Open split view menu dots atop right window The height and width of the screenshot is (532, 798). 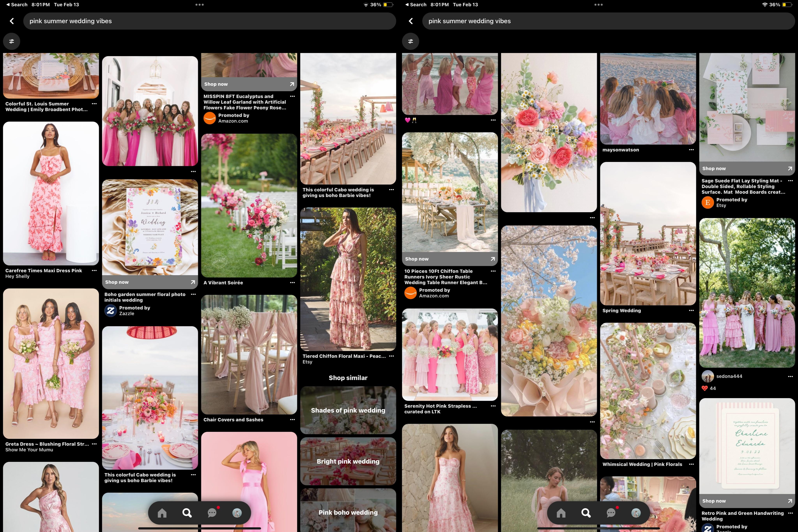[598, 5]
